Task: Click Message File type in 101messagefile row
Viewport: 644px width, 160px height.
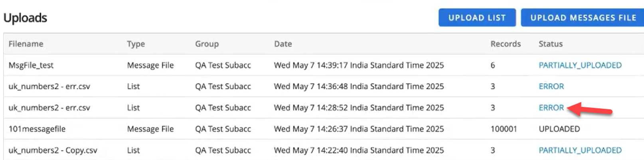Action: (x=150, y=129)
